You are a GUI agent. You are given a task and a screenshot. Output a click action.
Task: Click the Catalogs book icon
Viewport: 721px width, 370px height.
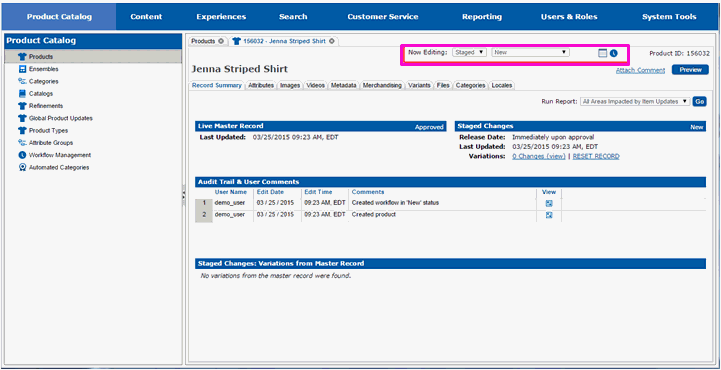point(22,93)
